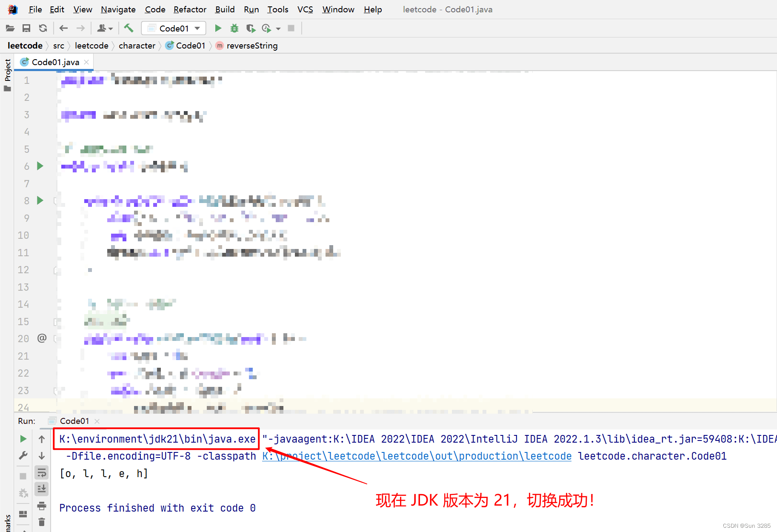Open the Run menu
777x532 pixels.
click(251, 9)
